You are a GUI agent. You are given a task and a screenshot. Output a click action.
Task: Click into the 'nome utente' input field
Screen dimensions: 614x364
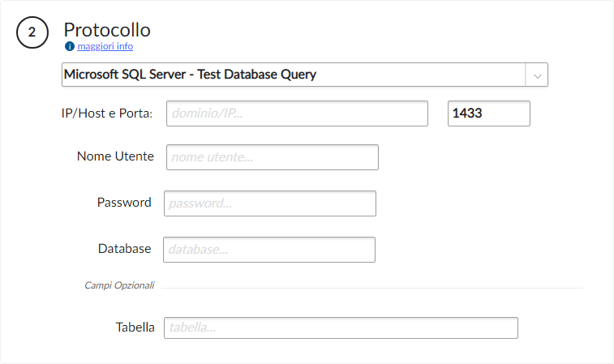click(272, 157)
